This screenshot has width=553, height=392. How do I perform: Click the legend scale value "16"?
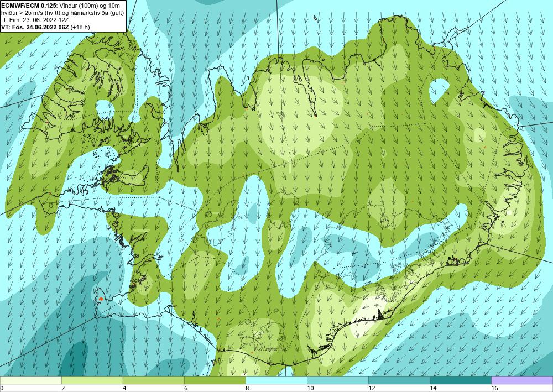point(494,388)
